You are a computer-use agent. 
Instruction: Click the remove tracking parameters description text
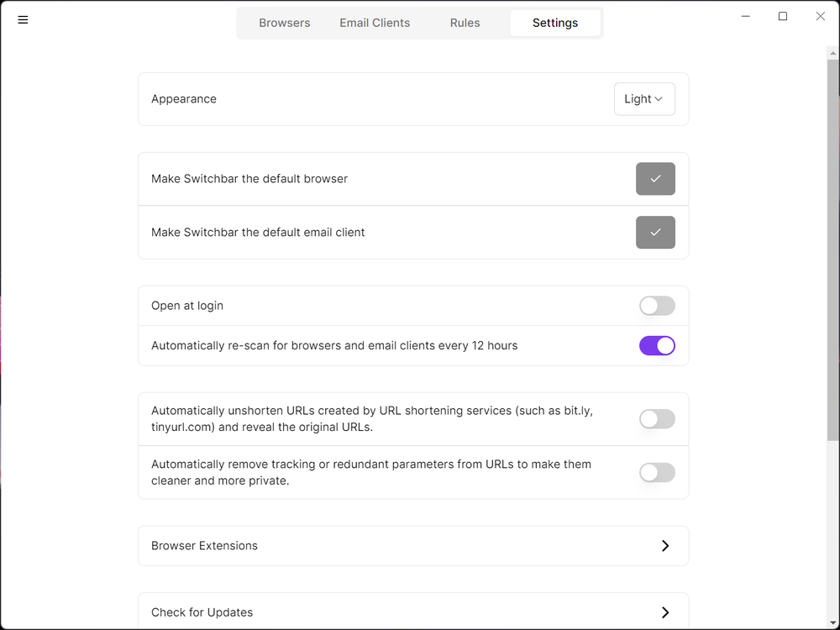(371, 472)
